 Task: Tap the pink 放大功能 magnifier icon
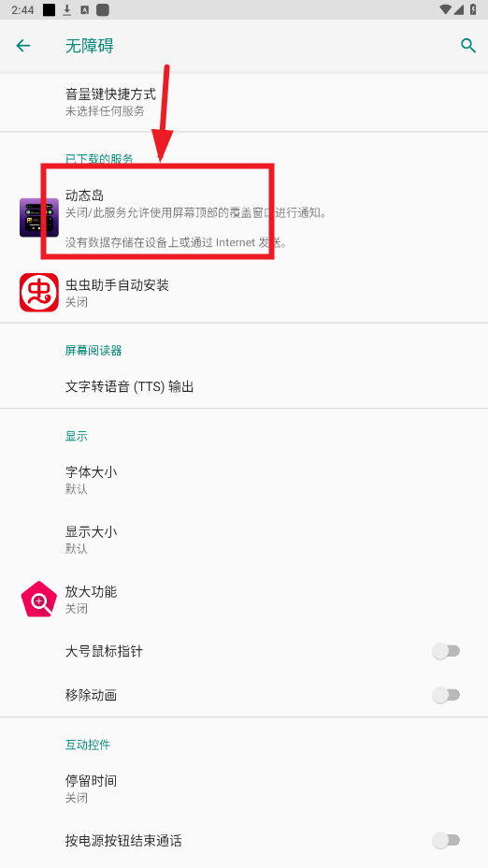coord(38,599)
